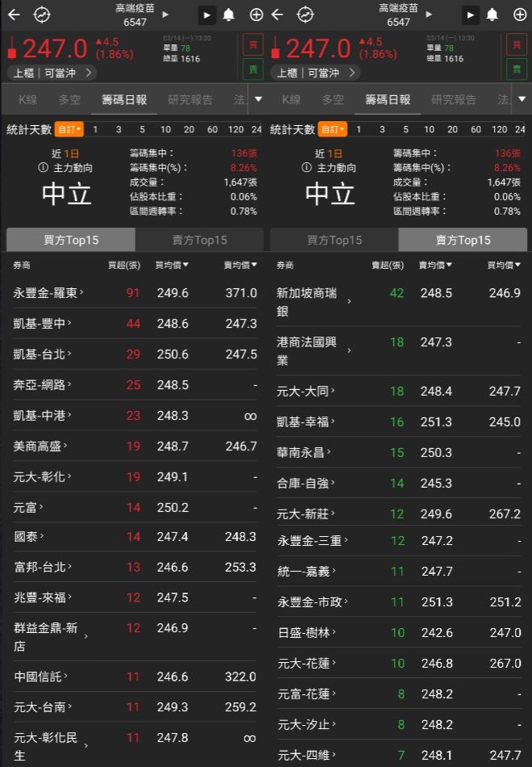Screen dimensions: 532x767
Task: Expand the 日盛-樹林 broker row
Action: coord(399,632)
